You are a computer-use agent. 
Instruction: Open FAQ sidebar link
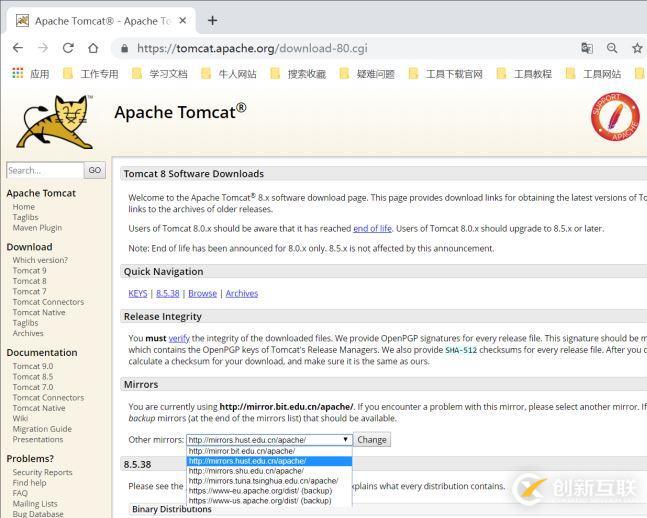20,493
